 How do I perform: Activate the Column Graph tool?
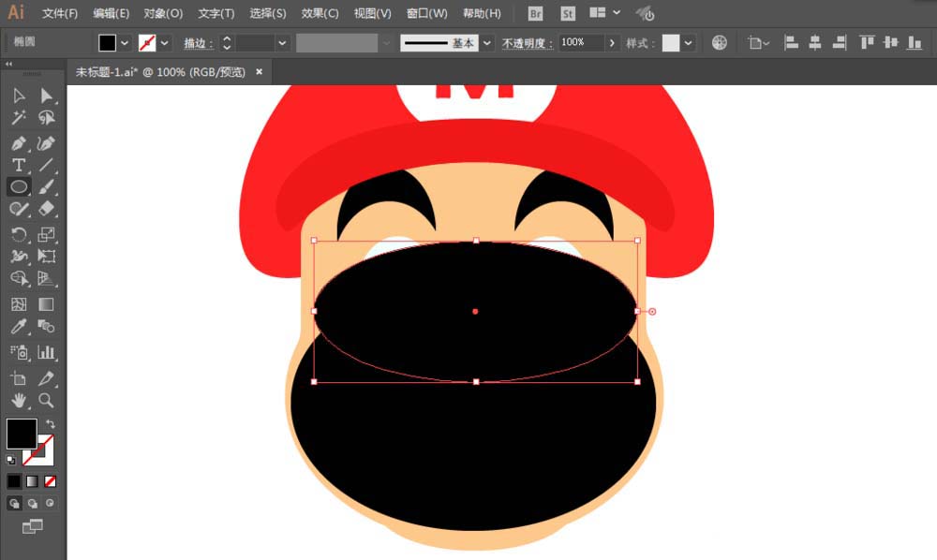[46, 352]
